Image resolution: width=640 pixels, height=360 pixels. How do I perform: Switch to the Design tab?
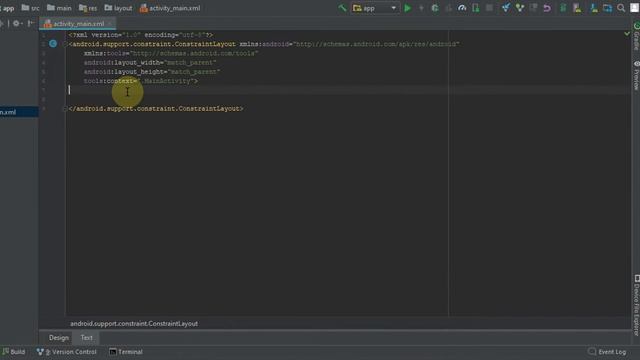click(59, 338)
